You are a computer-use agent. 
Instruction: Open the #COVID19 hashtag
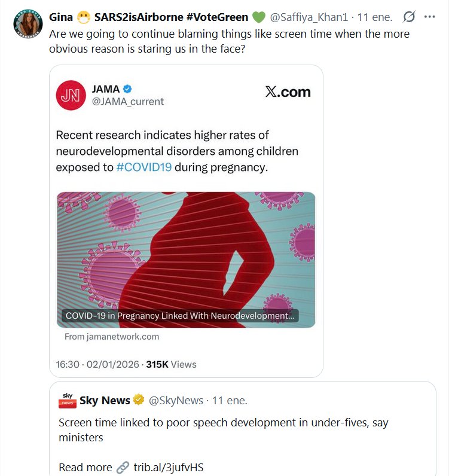point(144,167)
